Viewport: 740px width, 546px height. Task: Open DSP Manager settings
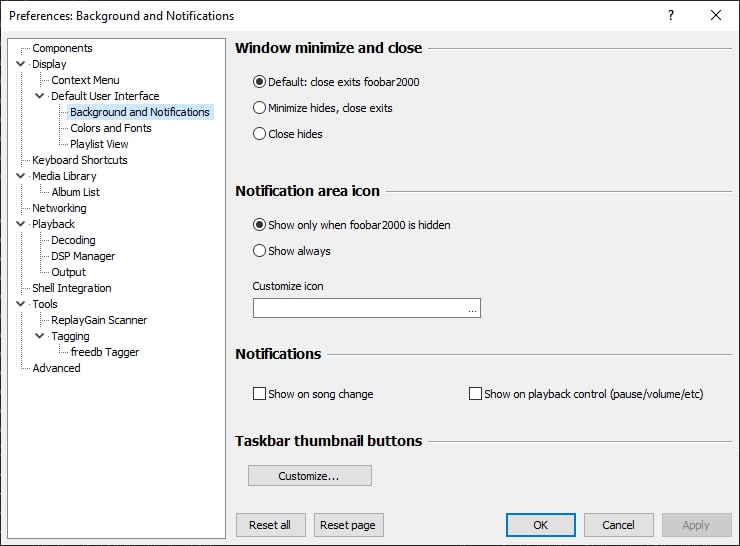[83, 256]
